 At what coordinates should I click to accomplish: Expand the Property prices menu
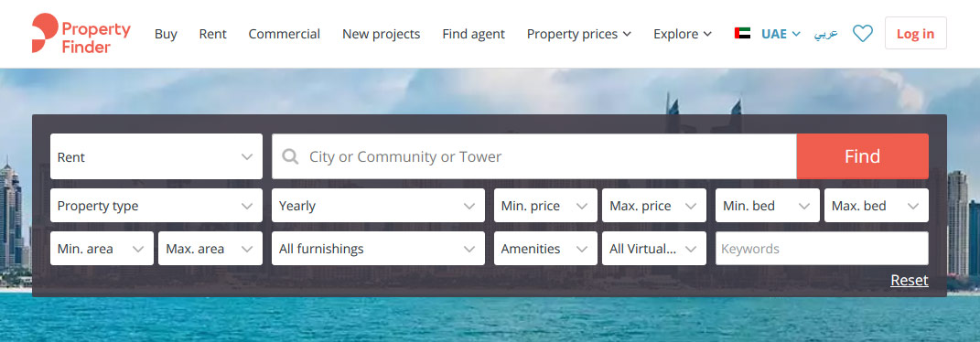tap(578, 34)
